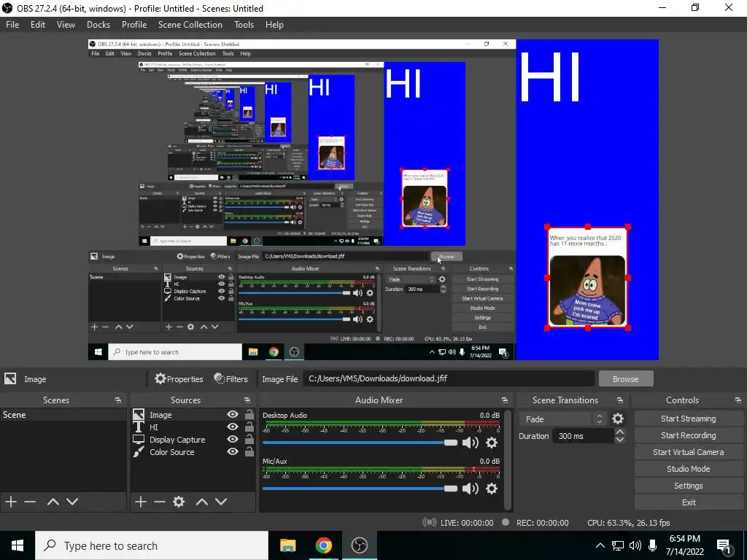Show hidden system tray icons chevron
Screen dimensions: 747x560
pyautogui.click(x=600, y=545)
